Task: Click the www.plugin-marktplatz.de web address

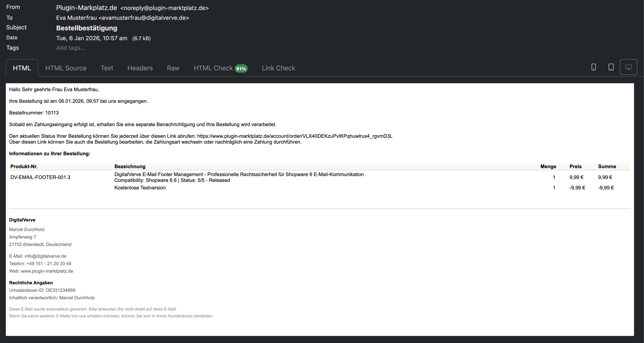Action: pos(47,271)
